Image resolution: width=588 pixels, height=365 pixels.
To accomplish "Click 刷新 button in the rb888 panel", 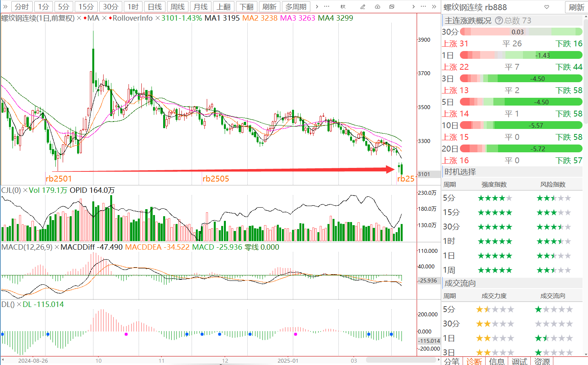I will [x=576, y=7].
